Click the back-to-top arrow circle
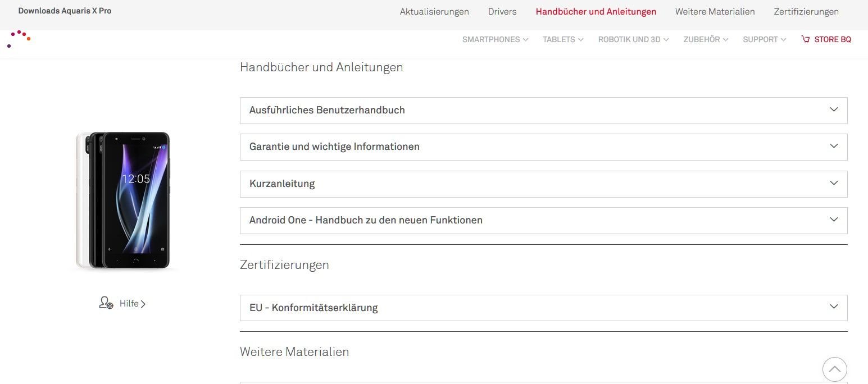Image resolution: width=868 pixels, height=384 pixels. point(834,369)
